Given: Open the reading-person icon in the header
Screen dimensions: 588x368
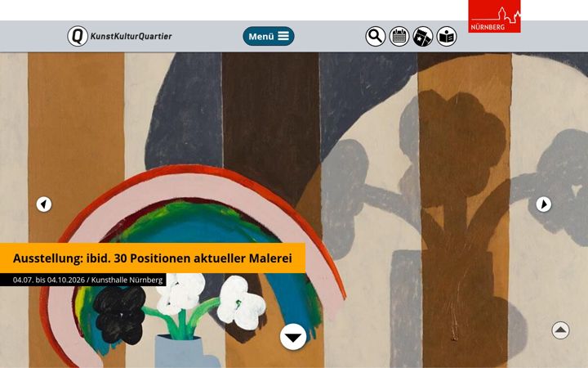Looking at the screenshot, I should click(447, 37).
